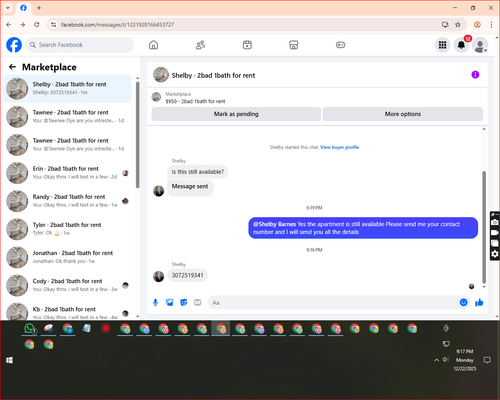Attach a photo using the image icon
The height and width of the screenshot is (400, 500).
click(x=170, y=302)
